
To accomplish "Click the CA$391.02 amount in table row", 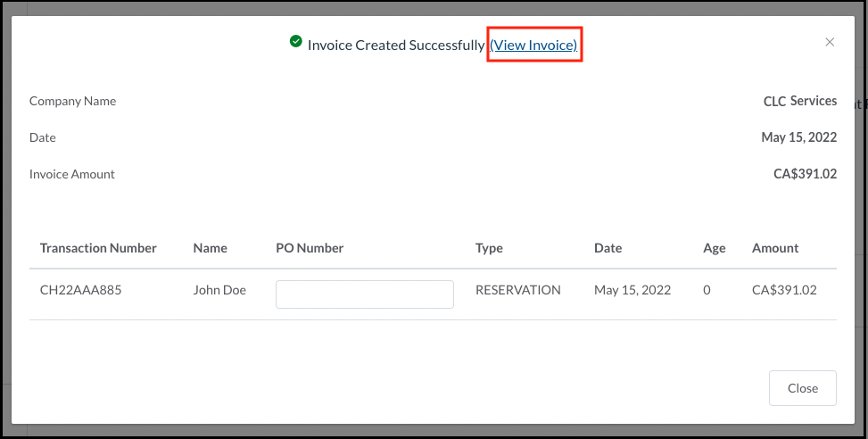I will [784, 290].
